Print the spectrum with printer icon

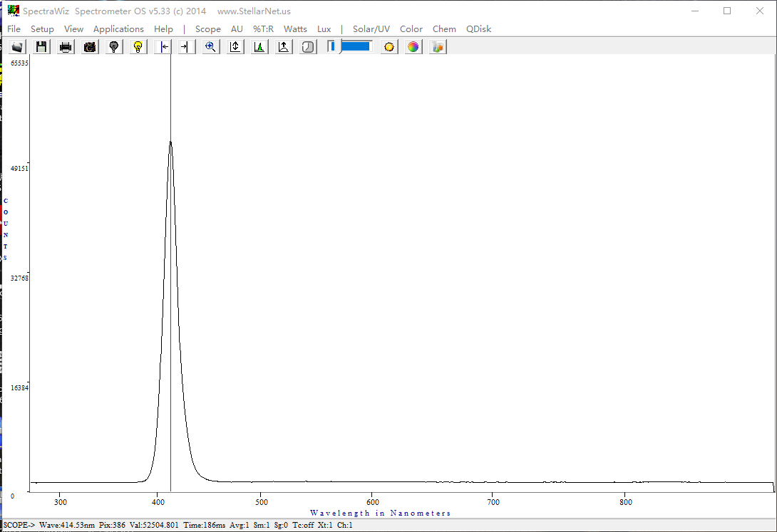[66, 47]
